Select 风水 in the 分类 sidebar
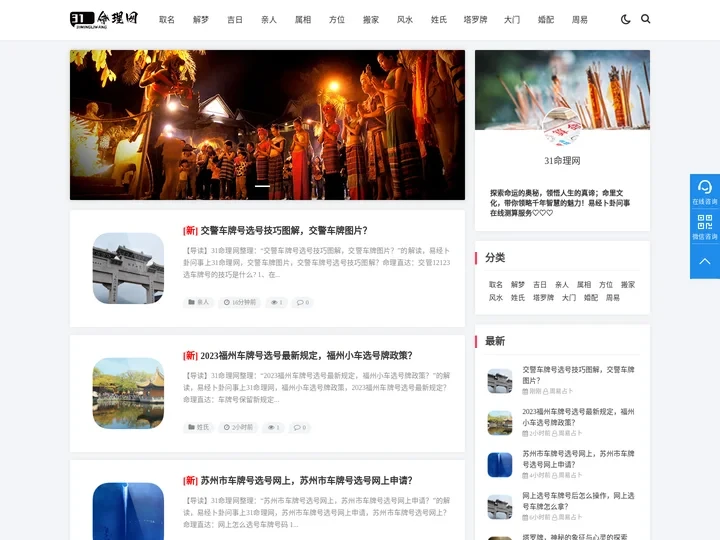 [495, 298]
